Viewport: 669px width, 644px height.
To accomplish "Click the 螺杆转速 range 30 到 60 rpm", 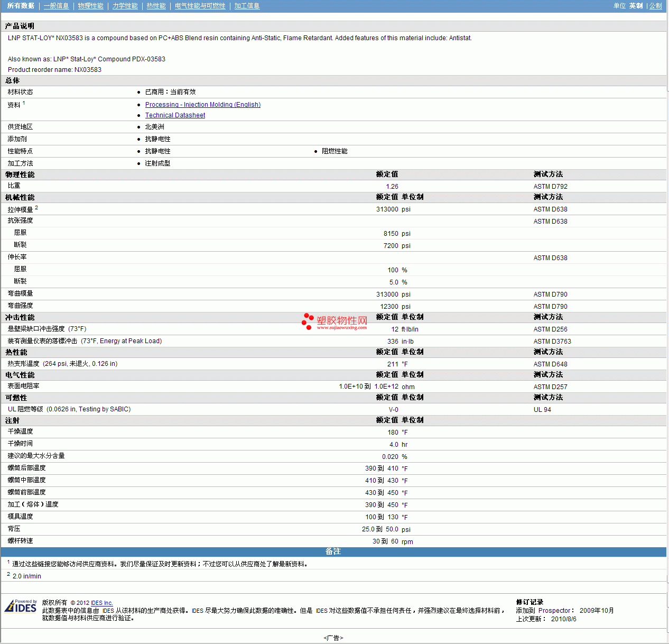I will pyautogui.click(x=393, y=541).
